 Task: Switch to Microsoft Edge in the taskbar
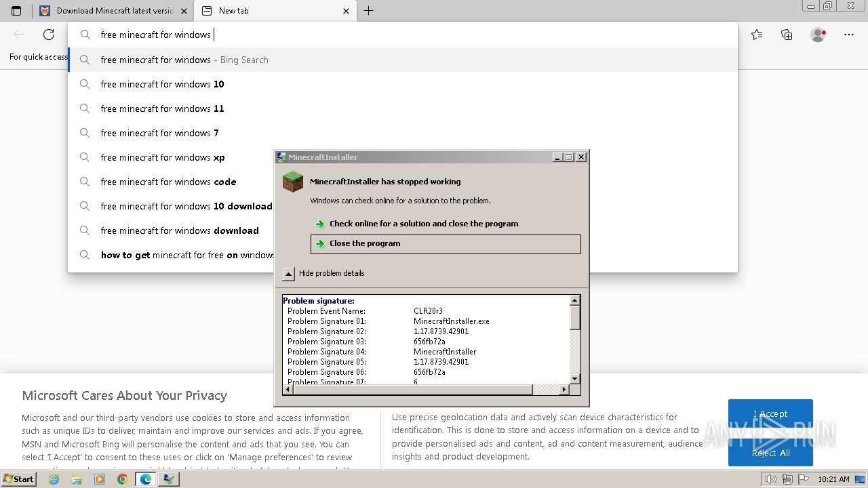[x=145, y=479]
